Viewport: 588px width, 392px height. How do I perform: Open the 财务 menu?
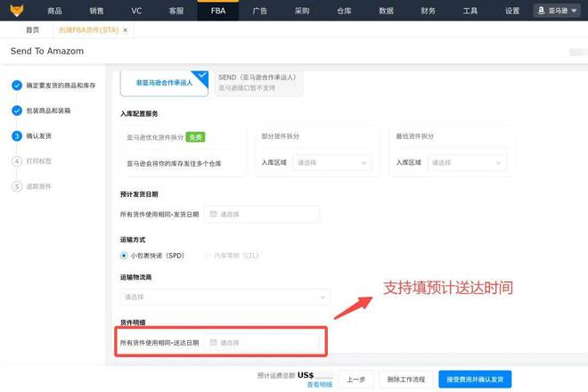(428, 11)
